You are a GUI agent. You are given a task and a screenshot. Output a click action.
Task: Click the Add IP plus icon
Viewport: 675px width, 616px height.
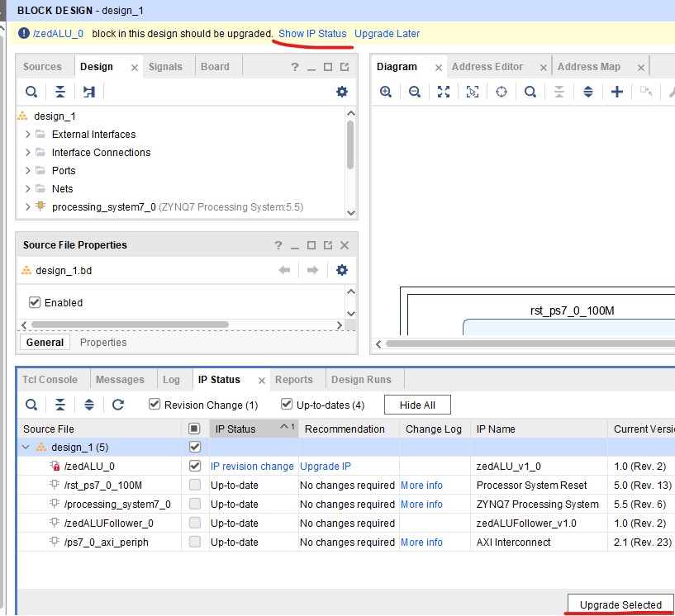point(616,92)
